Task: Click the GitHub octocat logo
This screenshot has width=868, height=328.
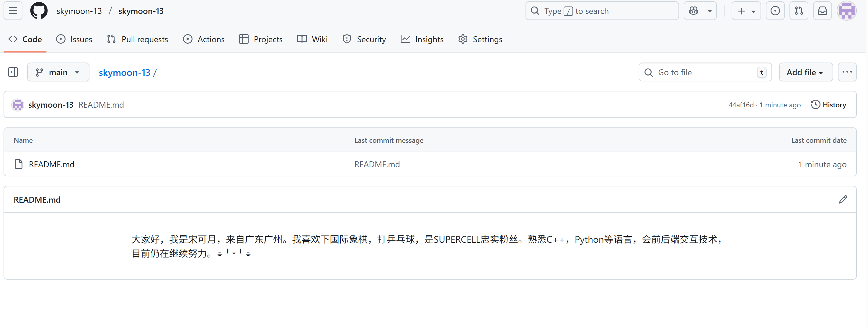Action: [x=39, y=11]
